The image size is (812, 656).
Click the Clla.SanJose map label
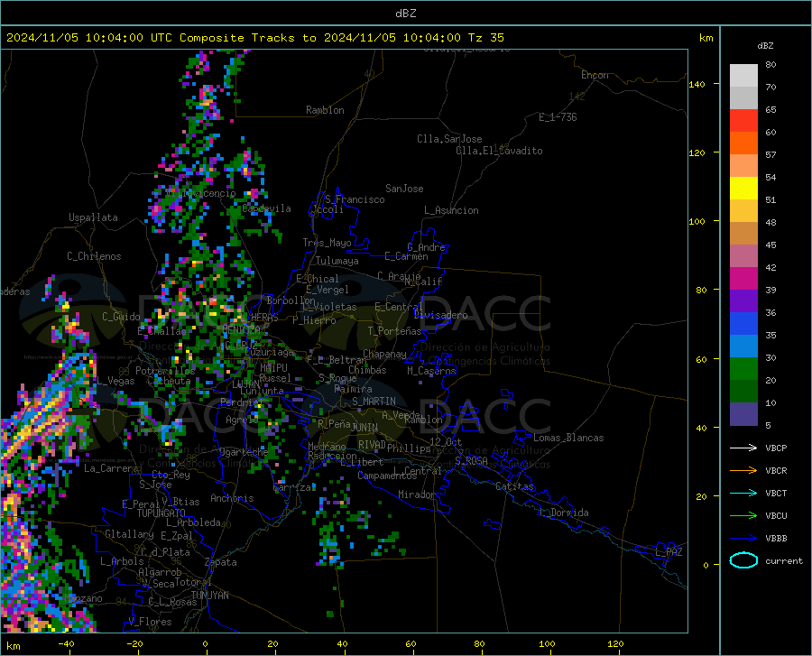(x=449, y=139)
